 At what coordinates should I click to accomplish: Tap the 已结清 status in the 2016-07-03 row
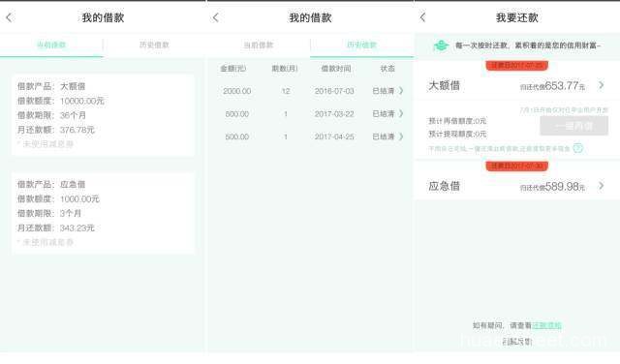(384, 91)
